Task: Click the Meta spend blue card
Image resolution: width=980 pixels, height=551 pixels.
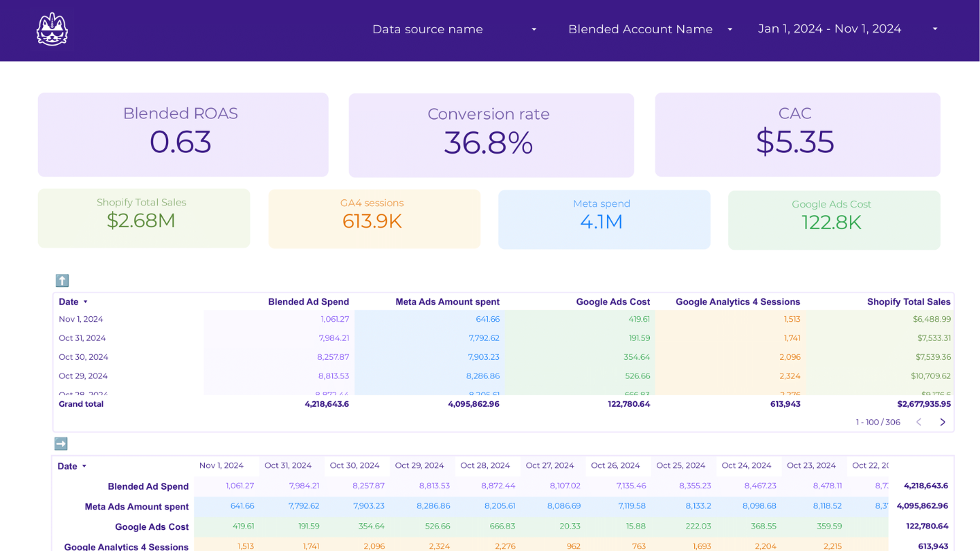Action: coord(604,219)
